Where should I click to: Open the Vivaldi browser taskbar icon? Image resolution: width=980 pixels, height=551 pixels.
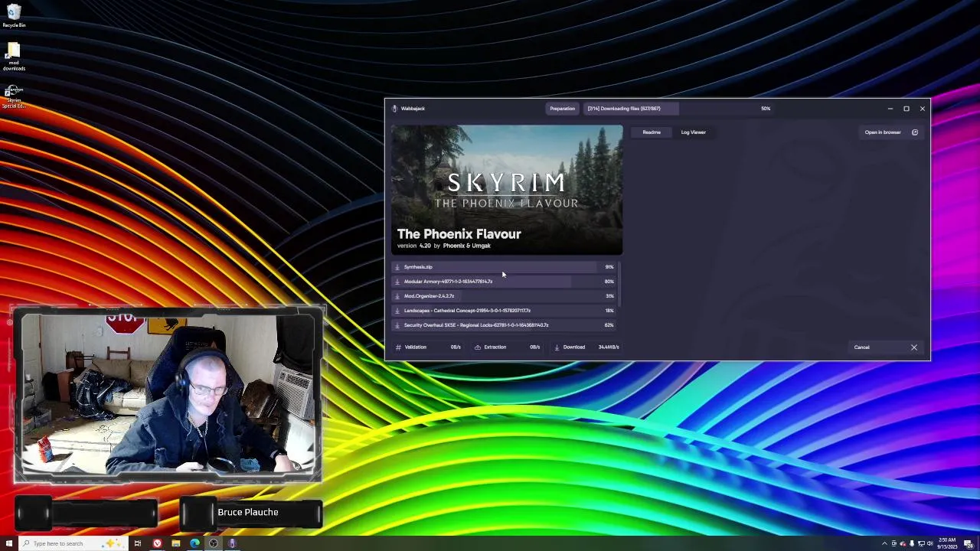coord(157,543)
